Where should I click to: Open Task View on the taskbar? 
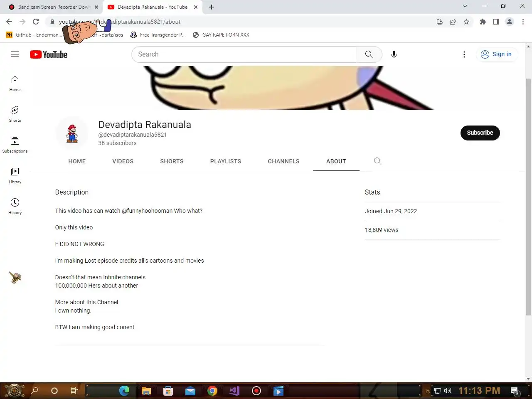74,391
